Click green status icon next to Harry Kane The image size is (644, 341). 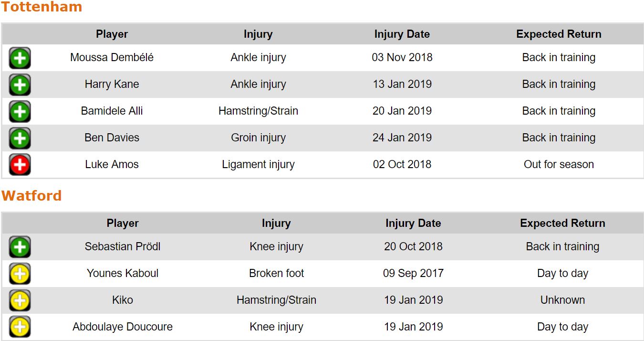point(20,85)
